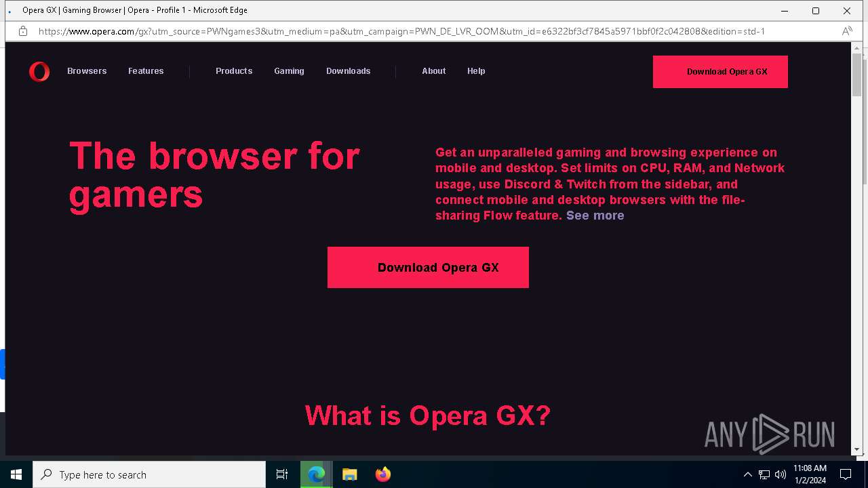Click page scrollbar down arrow

pos(856,449)
